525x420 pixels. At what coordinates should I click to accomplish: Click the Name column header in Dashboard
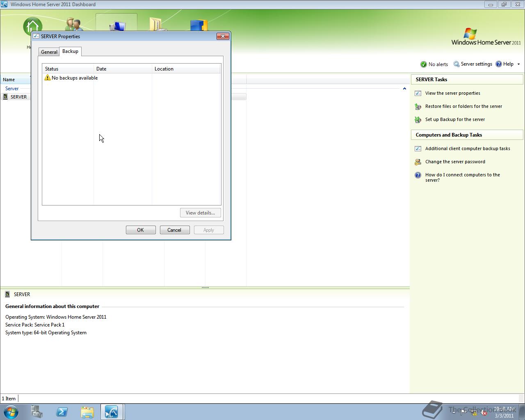coord(16,80)
